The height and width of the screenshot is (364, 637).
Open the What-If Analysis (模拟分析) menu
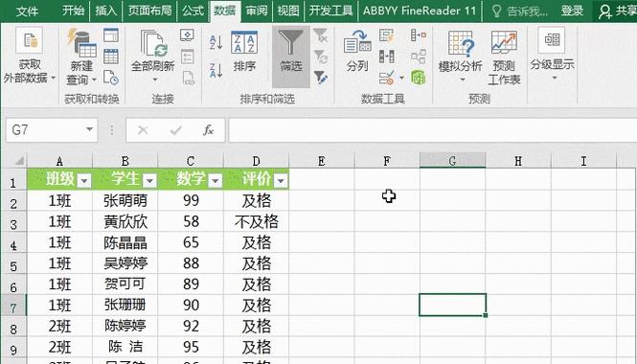461,57
